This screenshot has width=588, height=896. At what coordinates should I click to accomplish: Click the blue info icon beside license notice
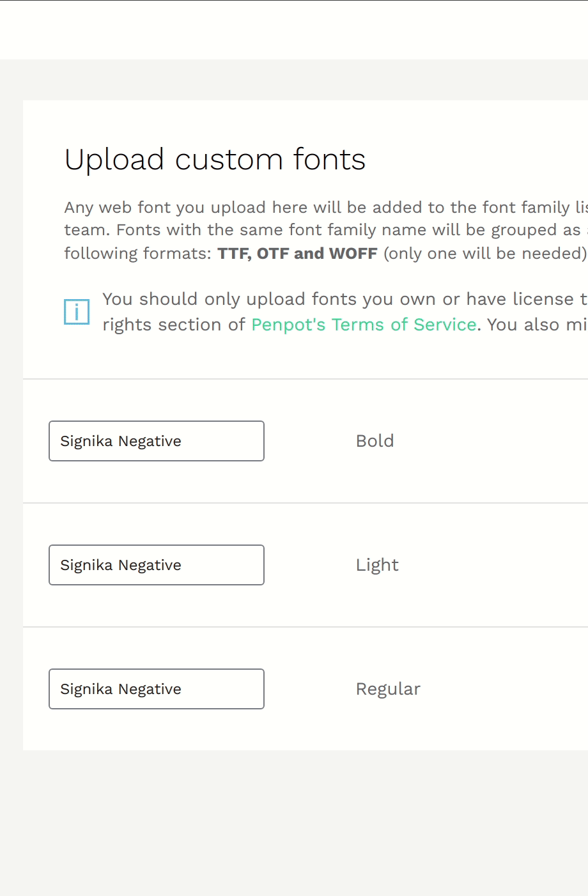pyautogui.click(x=77, y=312)
